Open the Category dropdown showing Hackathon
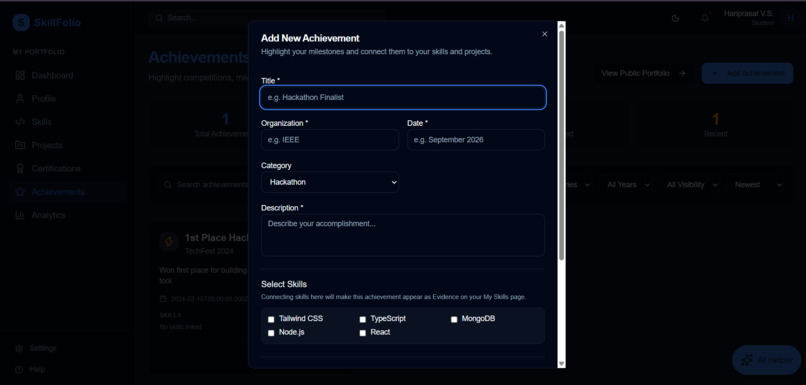 click(x=330, y=182)
